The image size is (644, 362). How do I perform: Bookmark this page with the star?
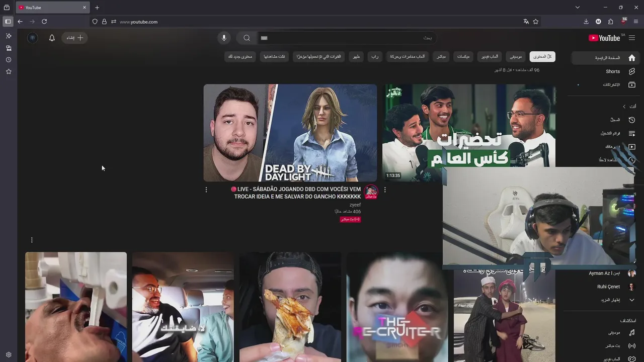coord(536,22)
